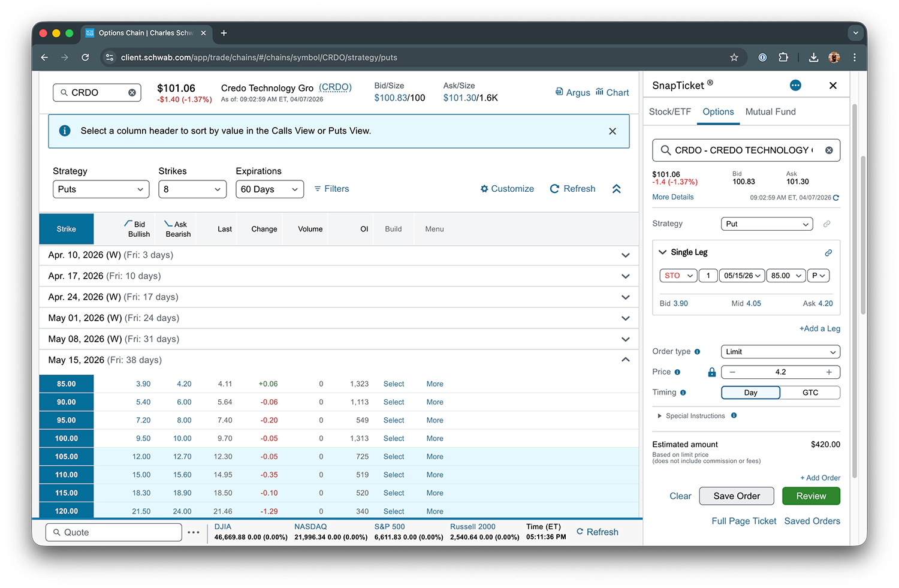The width and height of the screenshot is (899, 588).
Task: Increase limit price with plus button
Action: click(829, 372)
